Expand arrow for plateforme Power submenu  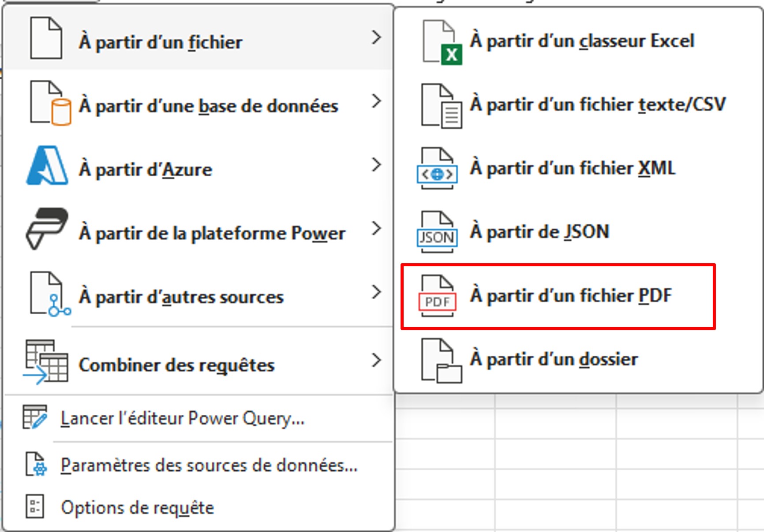click(376, 228)
